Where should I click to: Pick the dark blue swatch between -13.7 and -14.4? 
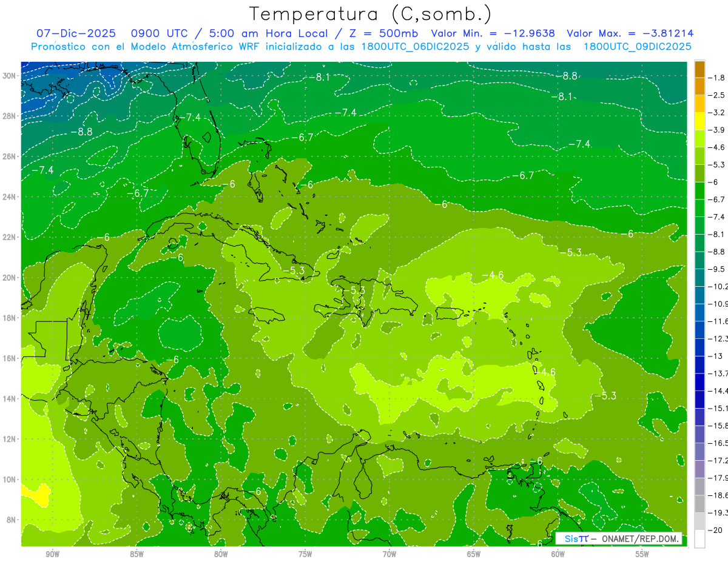coord(699,382)
